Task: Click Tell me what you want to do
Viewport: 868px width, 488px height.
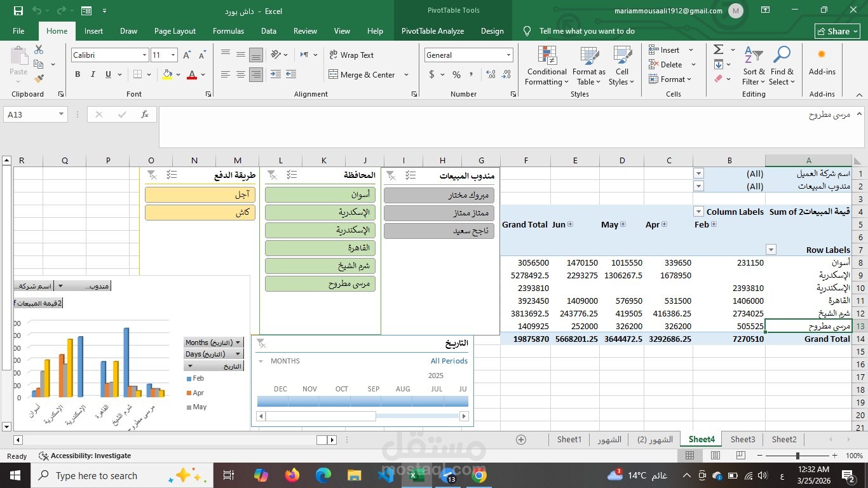Action: [587, 30]
